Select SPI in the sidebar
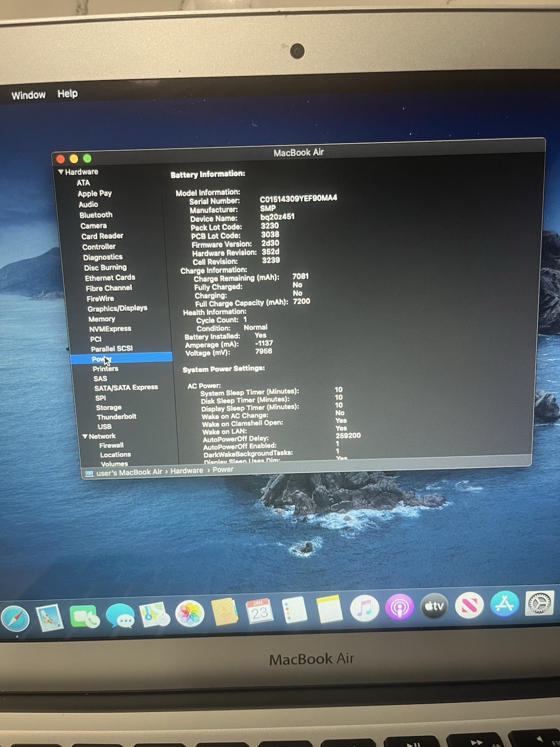This screenshot has height=747, width=560. pyautogui.click(x=100, y=398)
